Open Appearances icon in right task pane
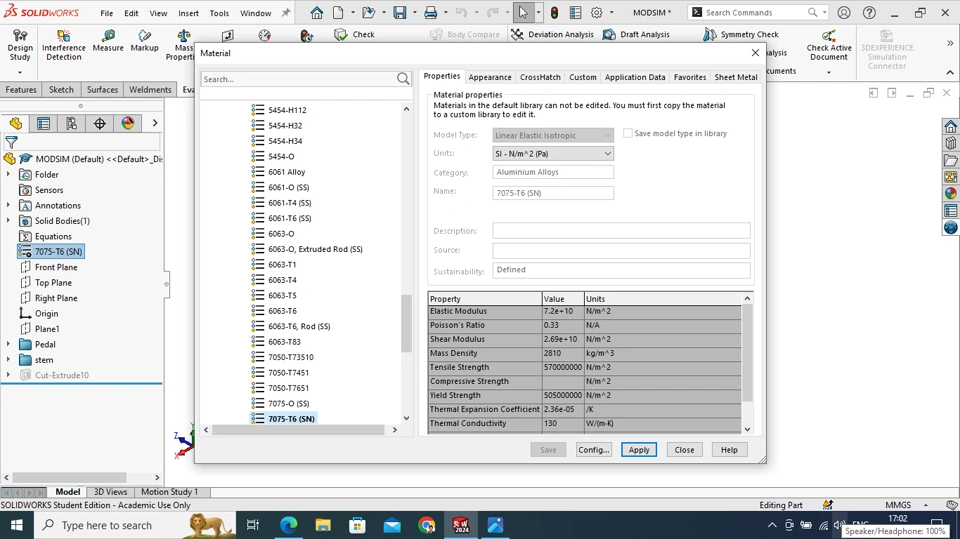The image size is (960, 539). pyautogui.click(x=950, y=193)
